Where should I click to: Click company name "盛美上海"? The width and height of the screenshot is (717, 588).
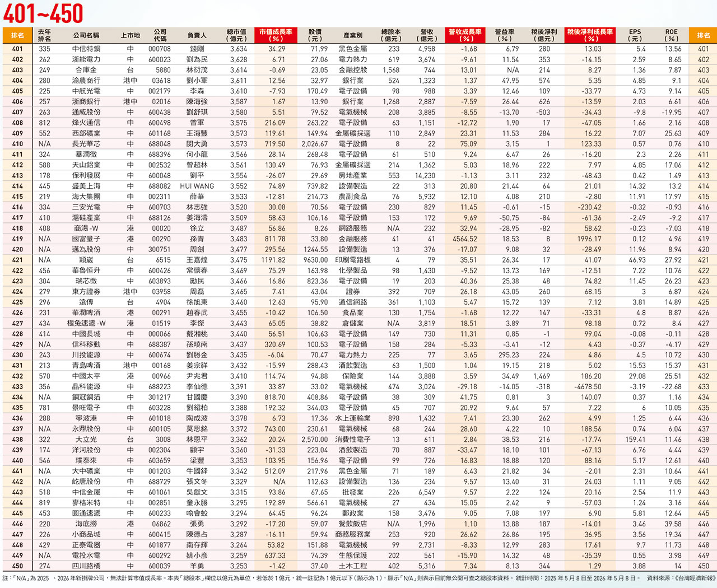pyautogui.click(x=86, y=186)
